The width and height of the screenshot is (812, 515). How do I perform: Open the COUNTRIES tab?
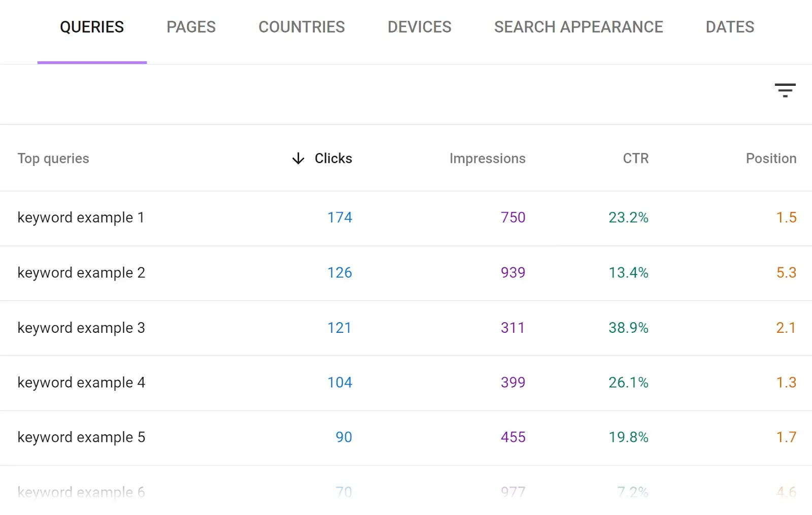tap(301, 27)
